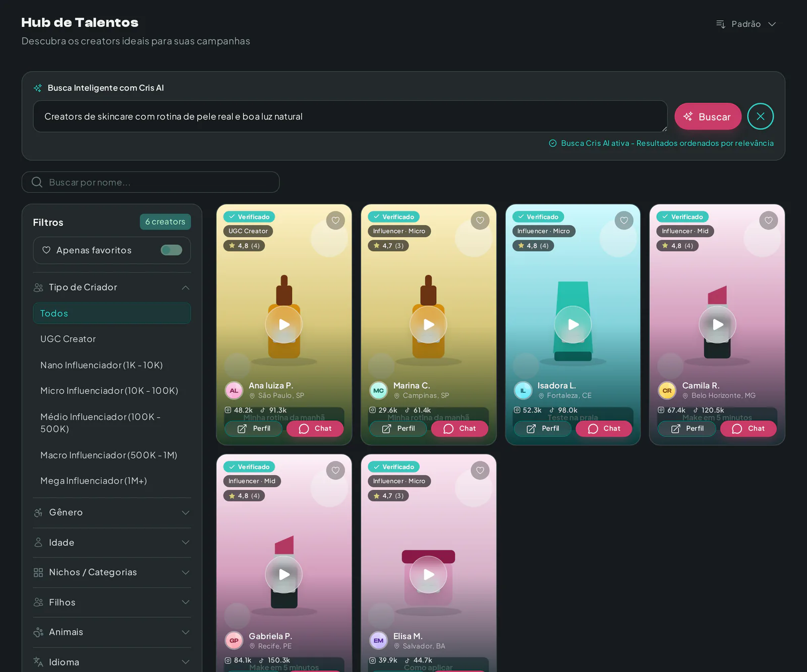The width and height of the screenshot is (807, 672).
Task: Collapse the Tipo de Criador section
Action: [112, 287]
